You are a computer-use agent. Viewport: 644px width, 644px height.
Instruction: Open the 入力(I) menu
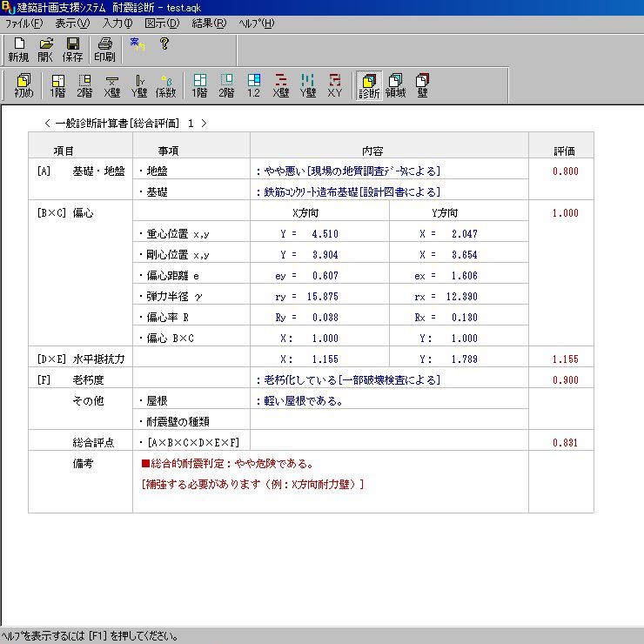117,23
